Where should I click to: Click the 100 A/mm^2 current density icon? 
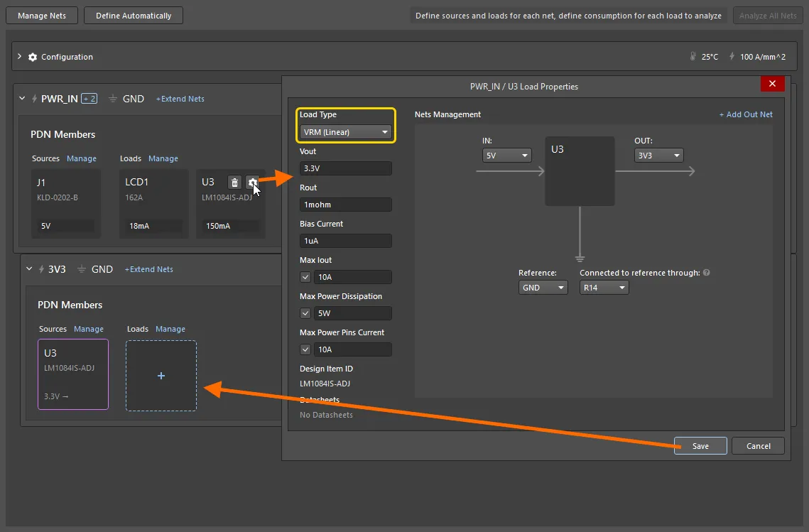(732, 57)
